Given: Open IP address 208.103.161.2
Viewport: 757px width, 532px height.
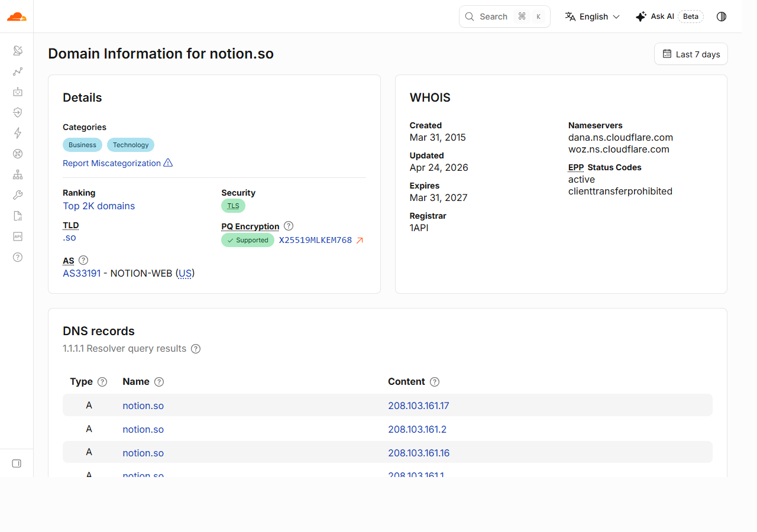Looking at the screenshot, I should tap(417, 429).
